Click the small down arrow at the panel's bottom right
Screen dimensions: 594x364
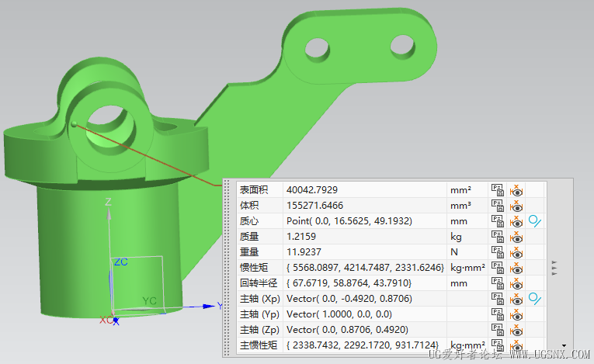tap(564, 345)
